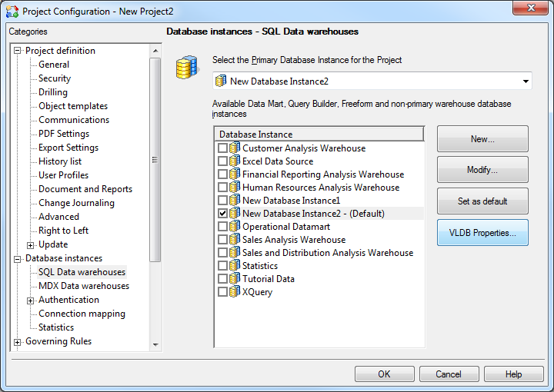Viewport: 554px width, 392px height.
Task: Open the Primary Database Instance dropdown
Action: [526, 81]
